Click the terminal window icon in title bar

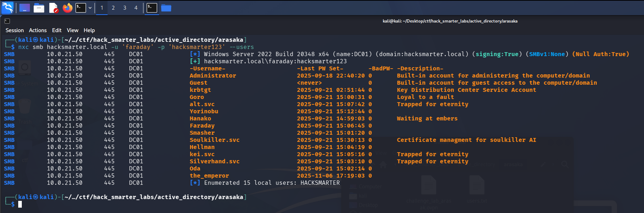click(7, 21)
